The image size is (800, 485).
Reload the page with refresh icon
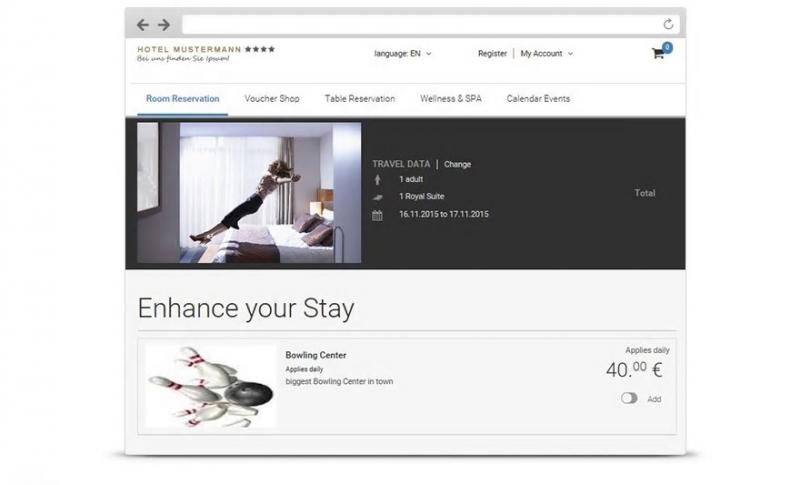pyautogui.click(x=668, y=24)
